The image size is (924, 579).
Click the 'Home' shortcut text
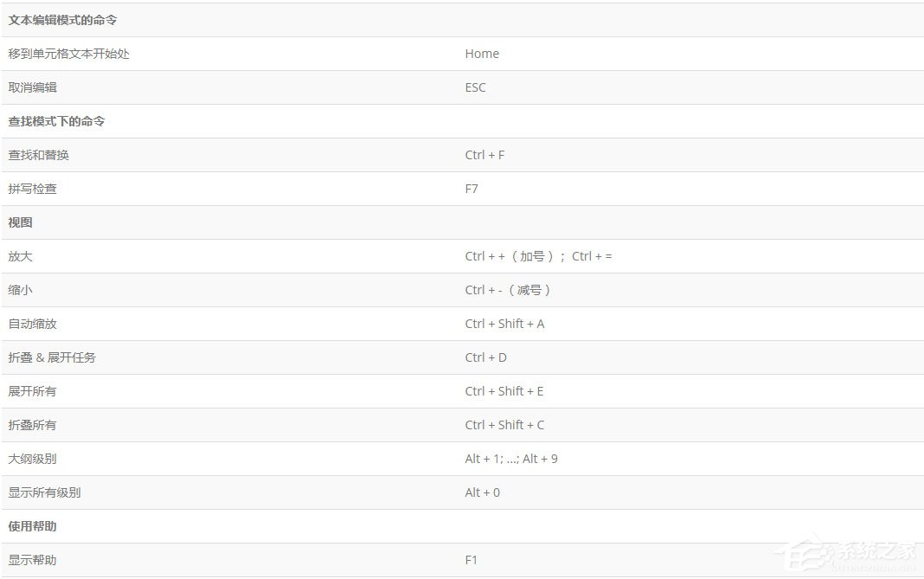[x=482, y=54]
